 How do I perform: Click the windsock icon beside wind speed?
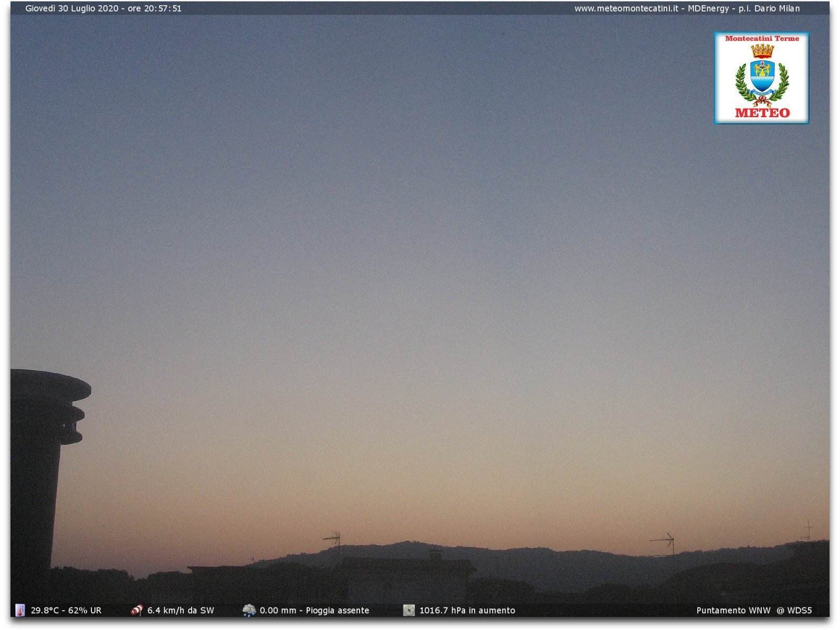(137, 610)
